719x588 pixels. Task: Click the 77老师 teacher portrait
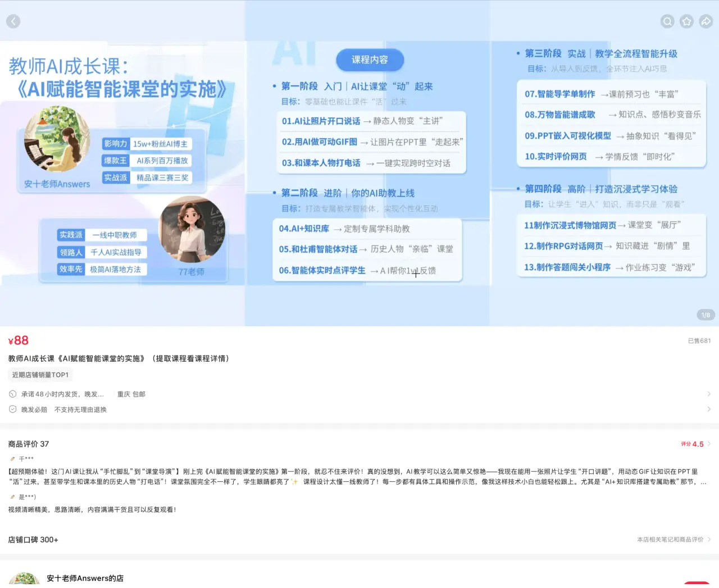point(193,229)
